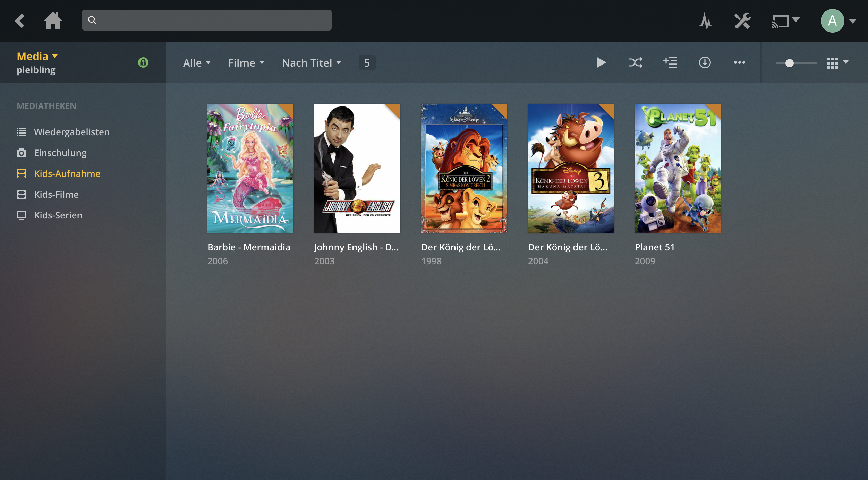The height and width of the screenshot is (480, 868).
Task: Click the pleibling server name
Action: pyautogui.click(x=36, y=70)
